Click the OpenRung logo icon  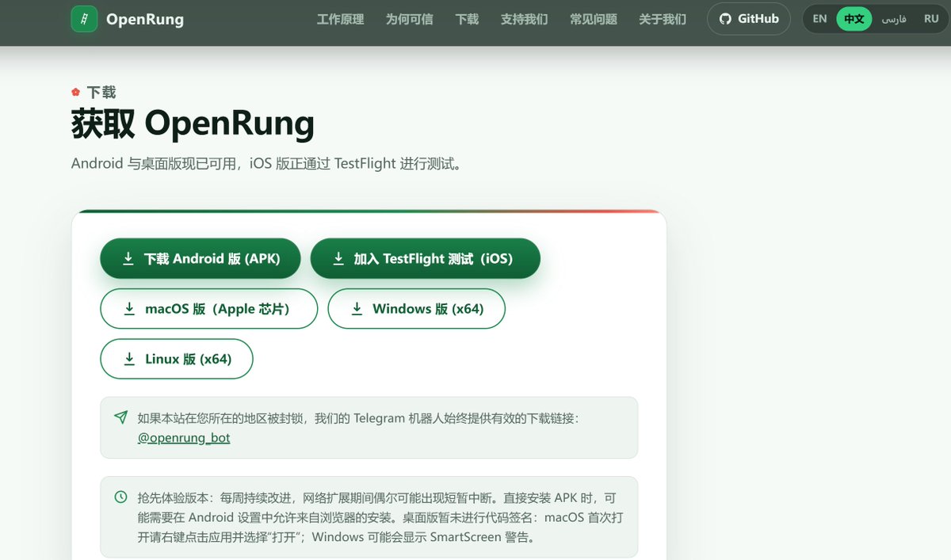point(84,19)
